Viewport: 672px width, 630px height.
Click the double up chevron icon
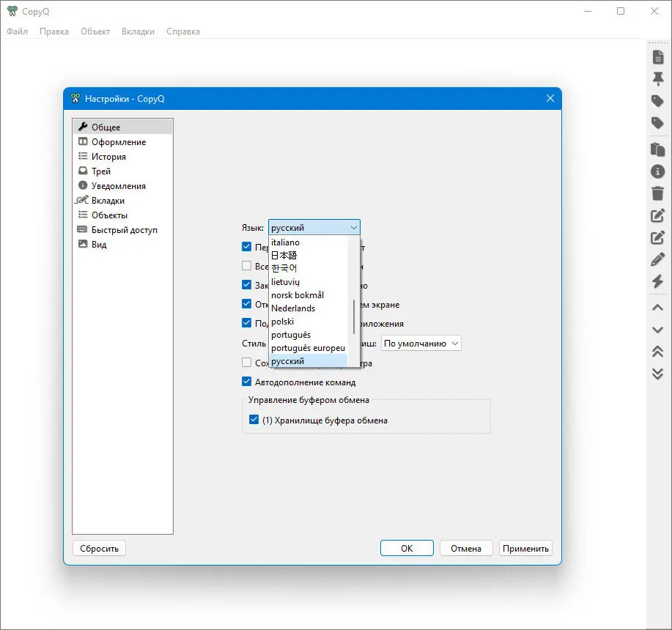click(x=658, y=351)
